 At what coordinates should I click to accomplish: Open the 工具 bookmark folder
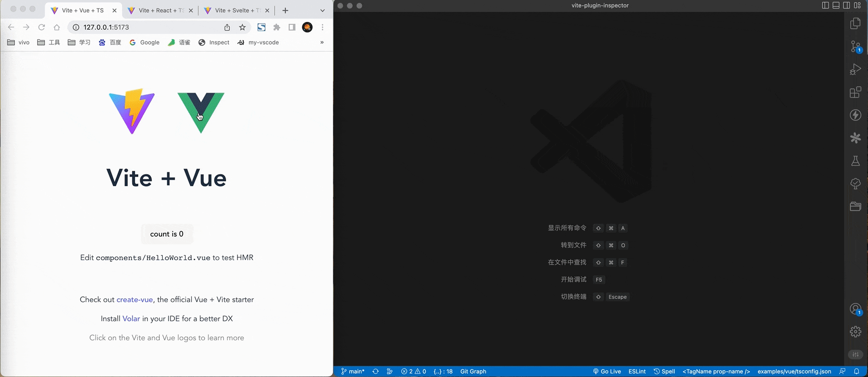49,42
